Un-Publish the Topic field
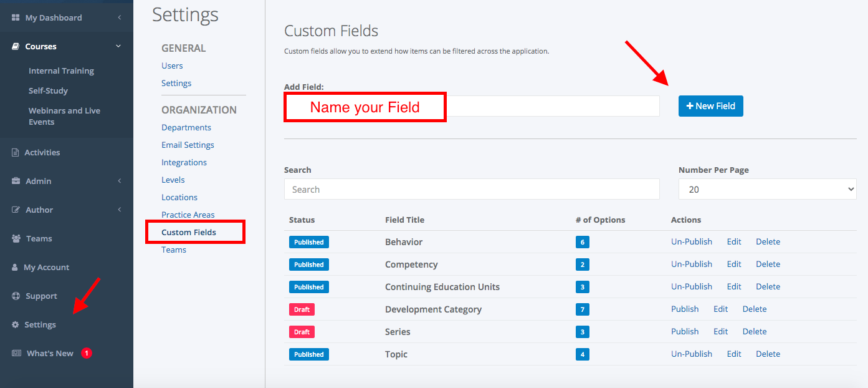Viewport: 868px width, 388px height. coord(692,354)
